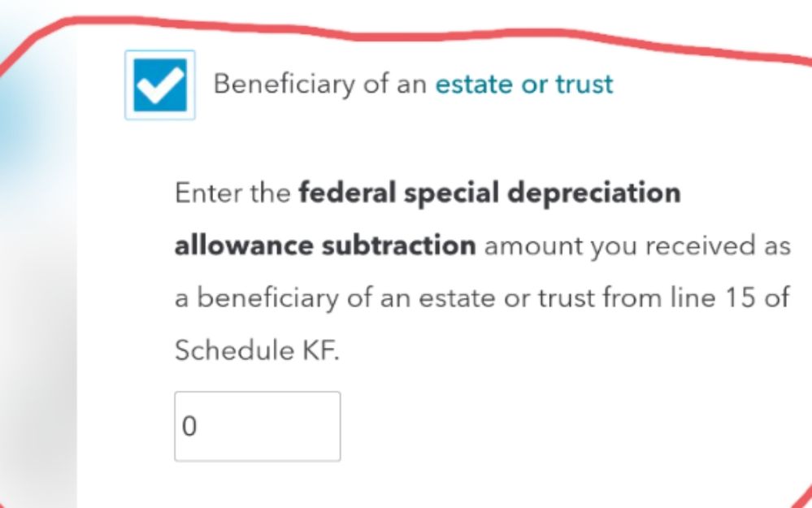Click the light blue border of the checkbox
Screen dimensions: 812x508
127,85
